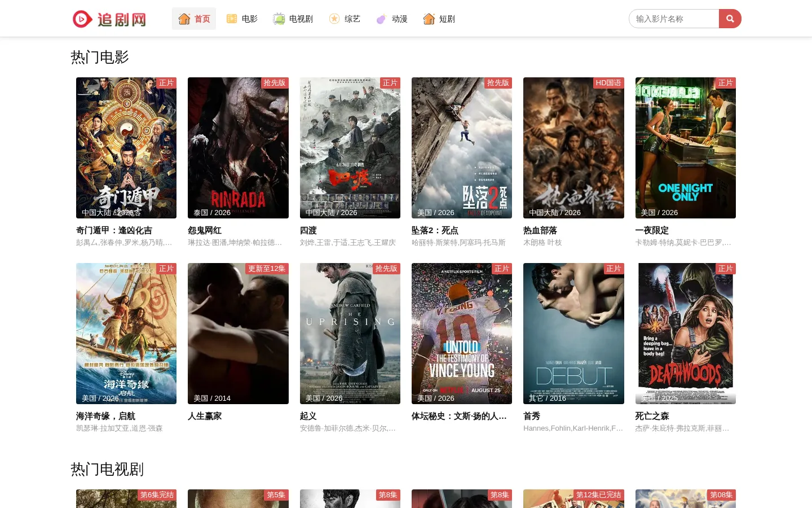Click the title link 一夜限定
812x508 pixels.
652,230
